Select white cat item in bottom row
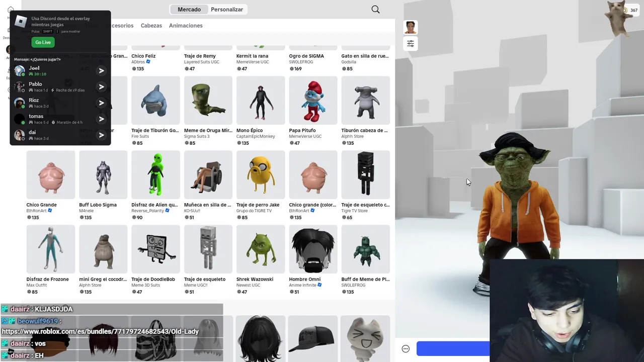 pos(366,338)
